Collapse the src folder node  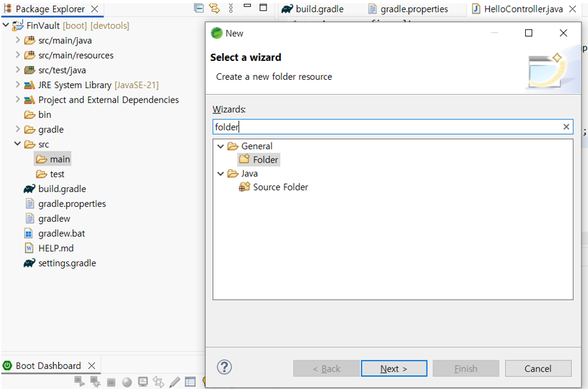pyautogui.click(x=18, y=144)
